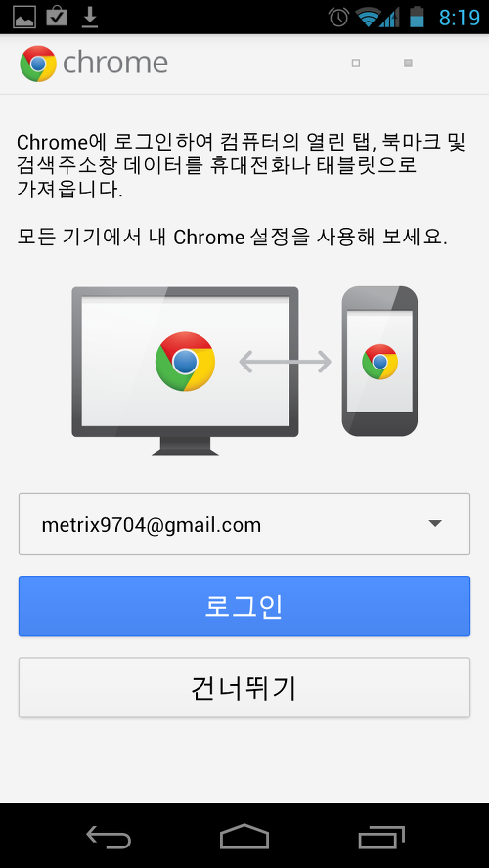
Task: Tap the Android home navigation button
Action: (x=244, y=836)
